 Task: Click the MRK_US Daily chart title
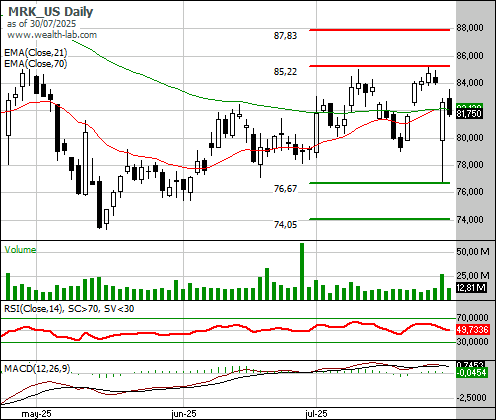click(50, 12)
